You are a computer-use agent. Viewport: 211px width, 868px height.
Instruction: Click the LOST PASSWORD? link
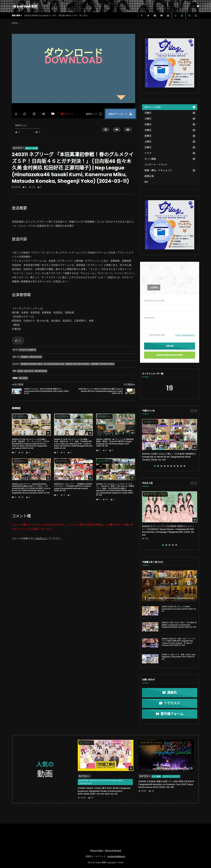click(185, 335)
